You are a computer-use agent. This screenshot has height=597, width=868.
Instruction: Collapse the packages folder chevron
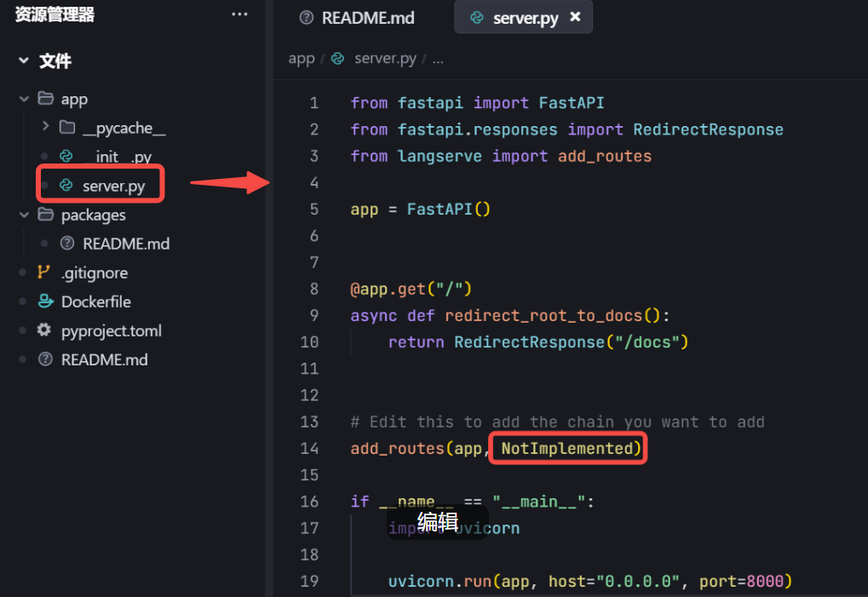coord(24,215)
